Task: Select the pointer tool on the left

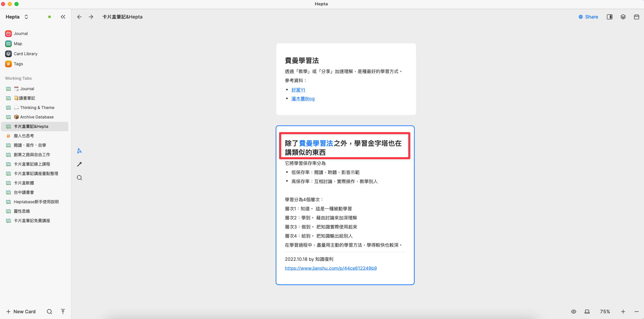Action: [79, 151]
